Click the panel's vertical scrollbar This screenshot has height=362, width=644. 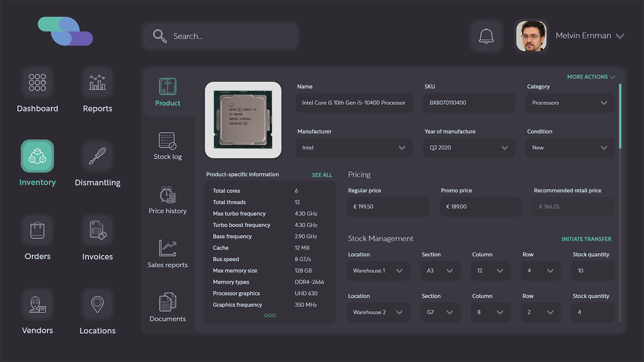point(620,116)
